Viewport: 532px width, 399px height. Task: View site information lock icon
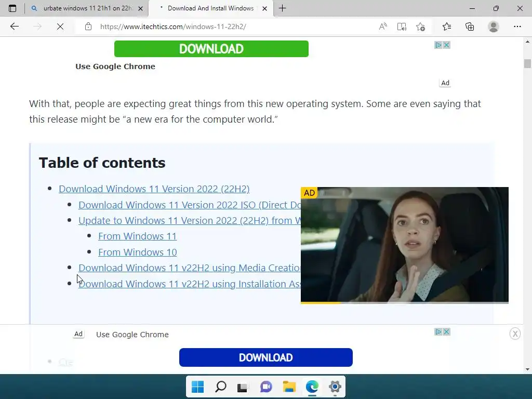88,26
